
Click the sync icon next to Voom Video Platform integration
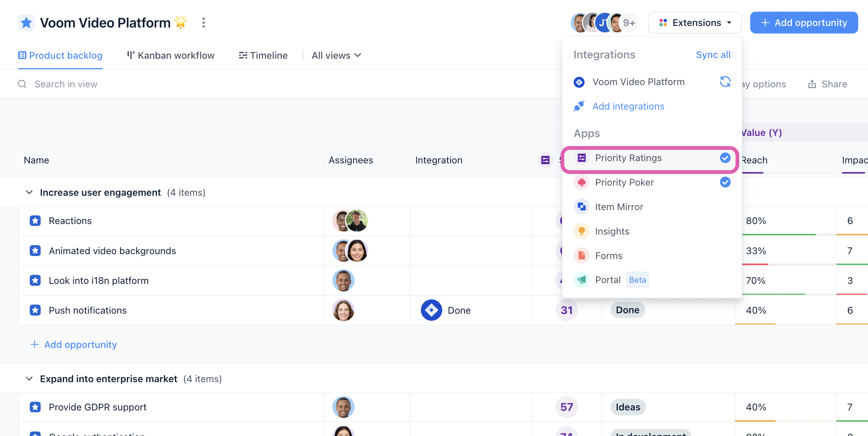[x=725, y=82]
